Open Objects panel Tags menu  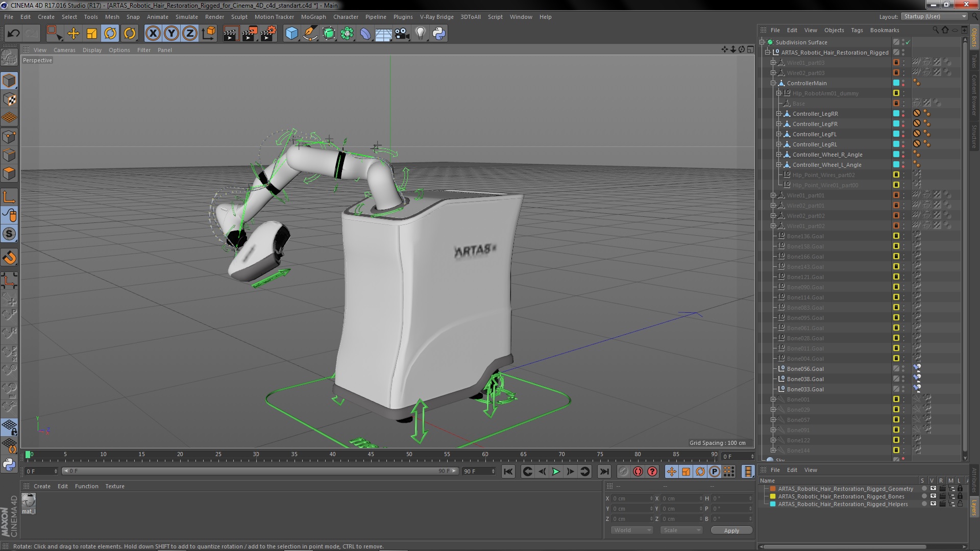856,30
